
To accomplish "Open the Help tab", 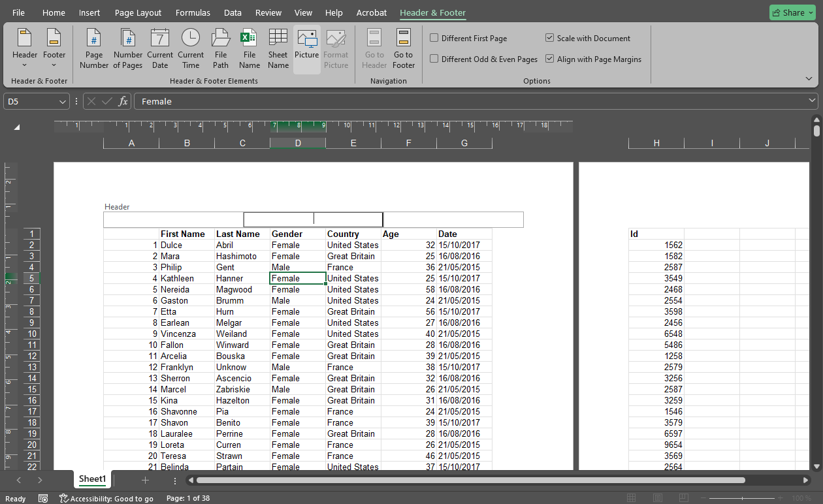I will (x=334, y=12).
